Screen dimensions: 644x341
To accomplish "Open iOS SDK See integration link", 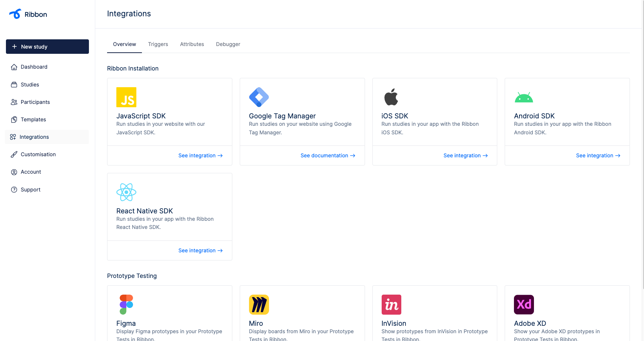I will coord(466,155).
